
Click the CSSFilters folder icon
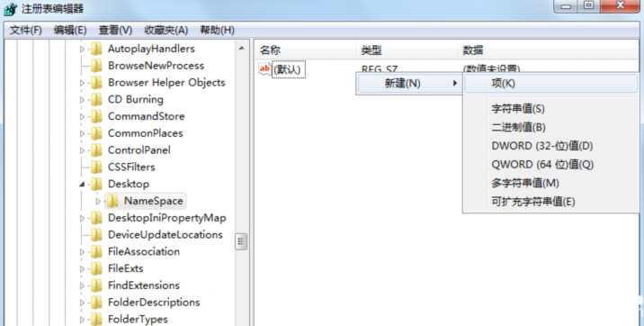pos(96,167)
